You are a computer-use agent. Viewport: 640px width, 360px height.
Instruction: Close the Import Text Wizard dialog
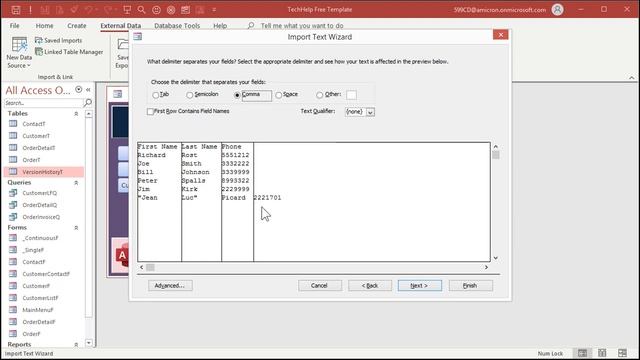tap(500, 35)
